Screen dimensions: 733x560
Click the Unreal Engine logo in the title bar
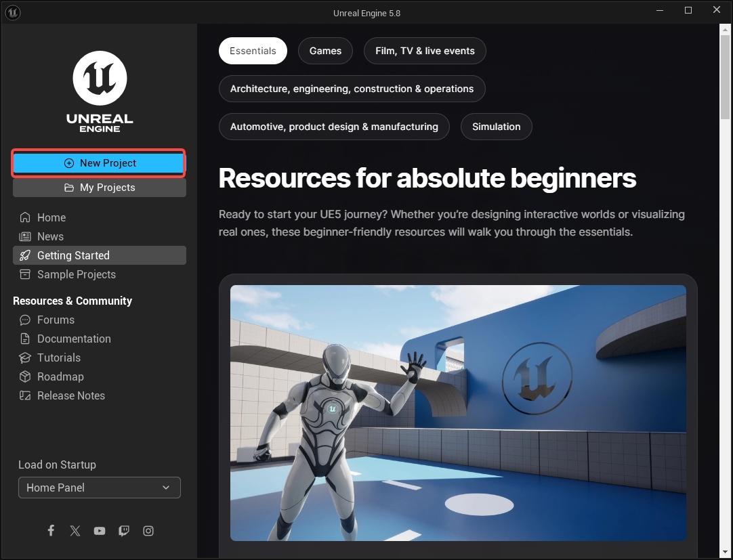click(13, 13)
